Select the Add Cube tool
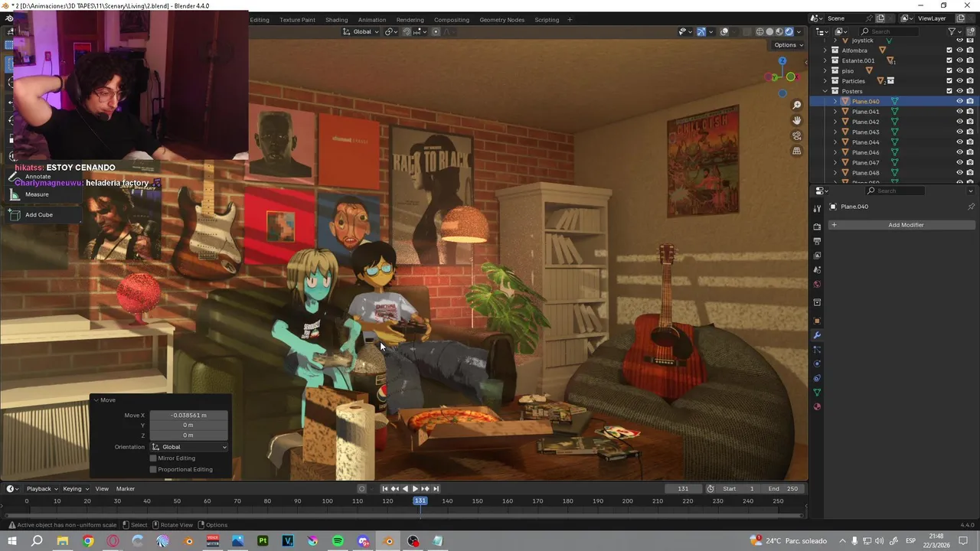 [39, 215]
